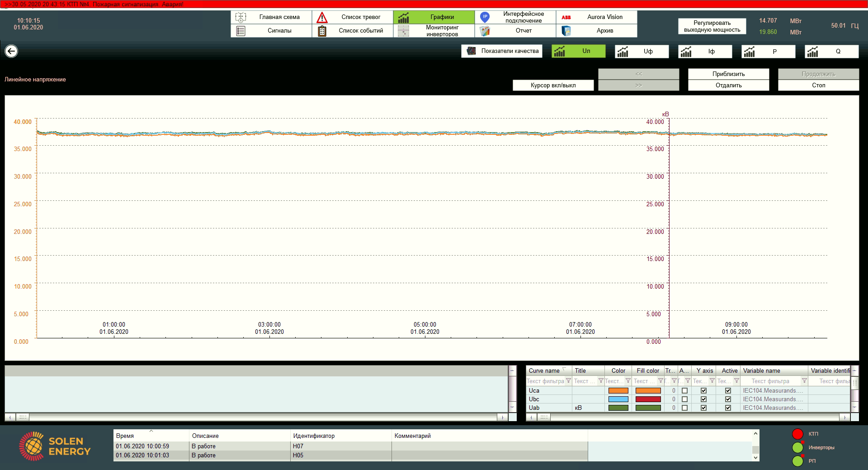Click the Архив archive cabinet icon

point(566,31)
